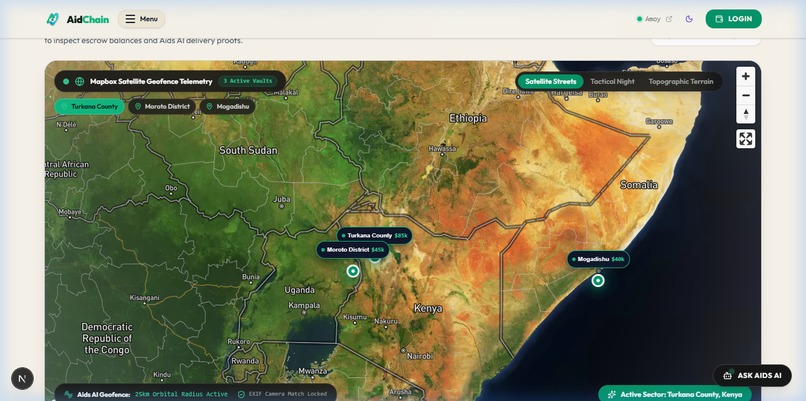Click the Kenya country label on map

428,308
